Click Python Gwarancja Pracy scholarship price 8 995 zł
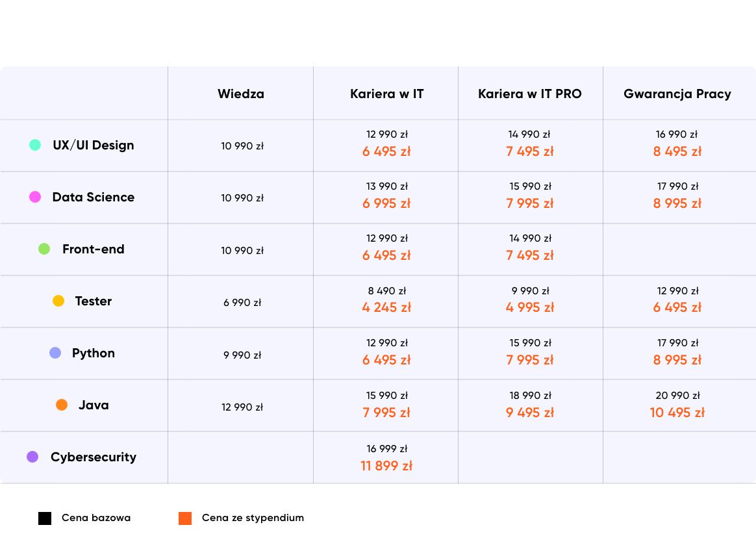The width and height of the screenshot is (756, 549). [x=677, y=361]
